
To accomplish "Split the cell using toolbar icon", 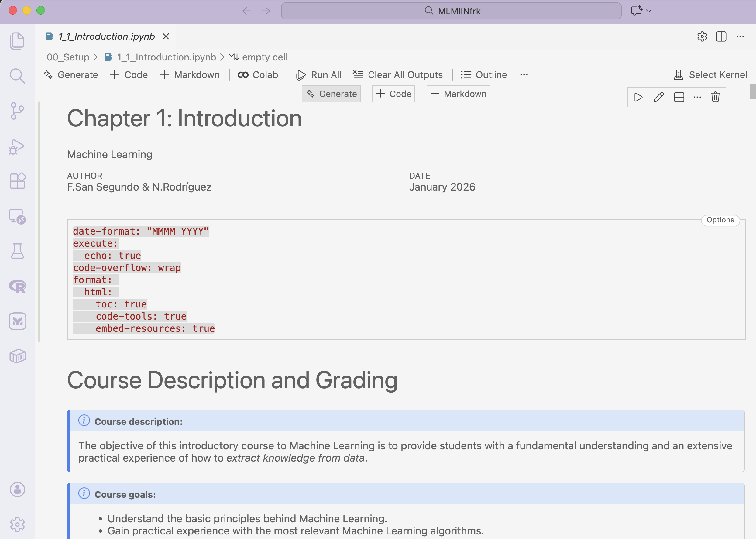I will pos(679,97).
